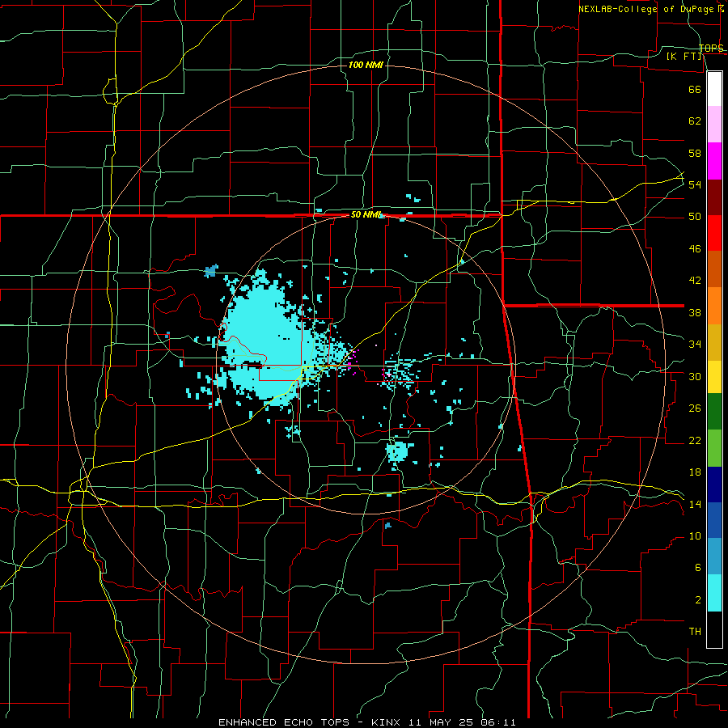Image resolution: width=728 pixels, height=728 pixels.
Task: Click the round cyan echo cluster south of center
Action: click(x=397, y=451)
